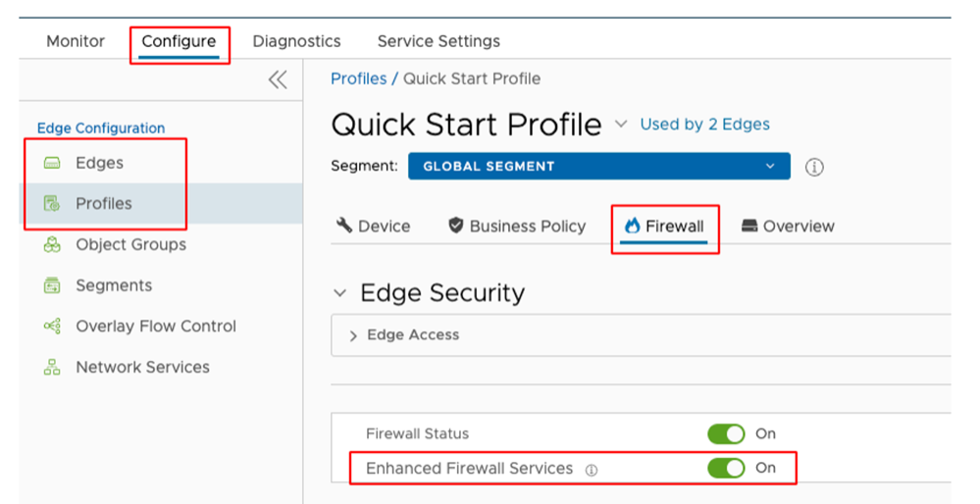This screenshot has height=504, width=980.
Task: Open the Business Policy tab
Action: coord(517,227)
